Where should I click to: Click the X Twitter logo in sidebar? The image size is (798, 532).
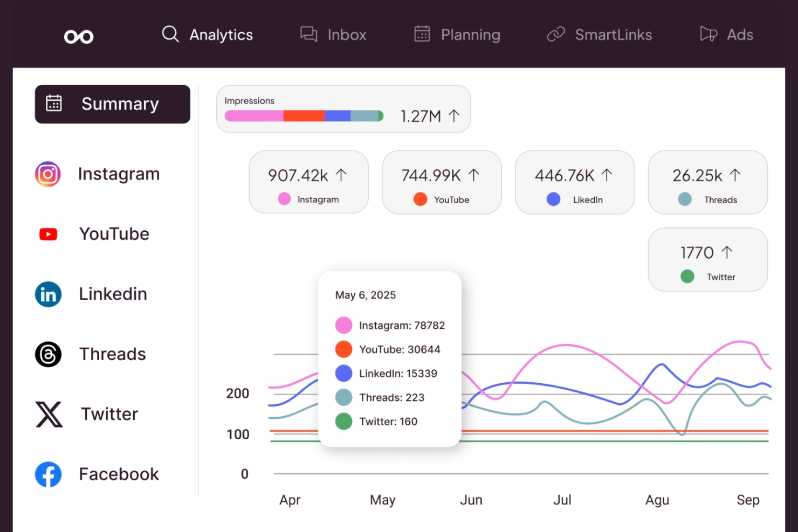(49, 414)
